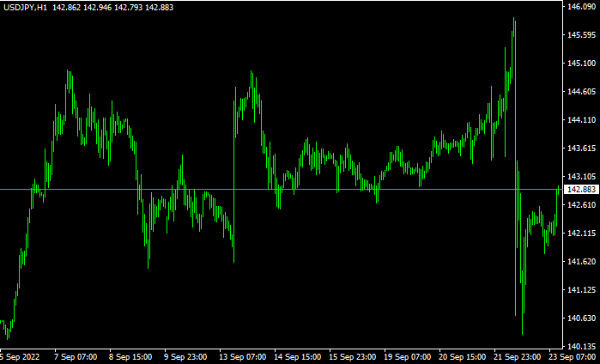
Task: Click the 15 Sep 23:00 time label
Action: tap(353, 357)
